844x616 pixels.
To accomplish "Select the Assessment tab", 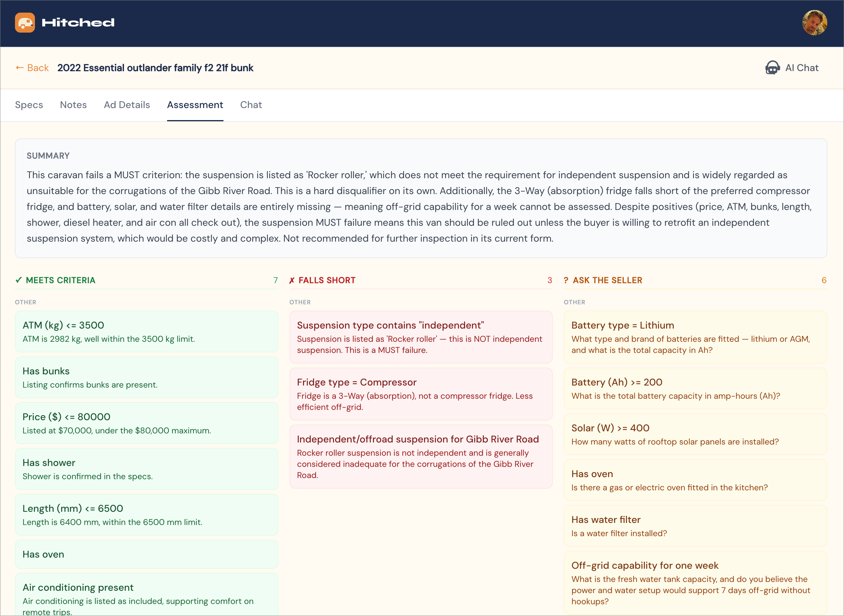I will (195, 105).
